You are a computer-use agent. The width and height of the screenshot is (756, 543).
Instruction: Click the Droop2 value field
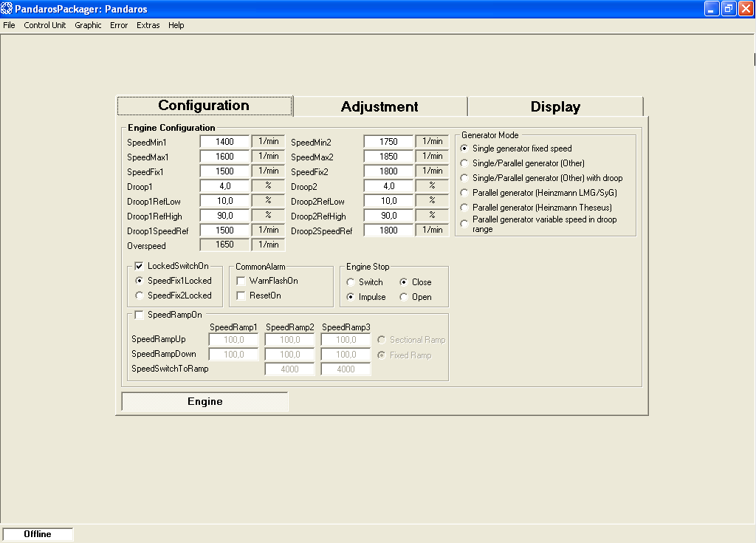coord(388,186)
